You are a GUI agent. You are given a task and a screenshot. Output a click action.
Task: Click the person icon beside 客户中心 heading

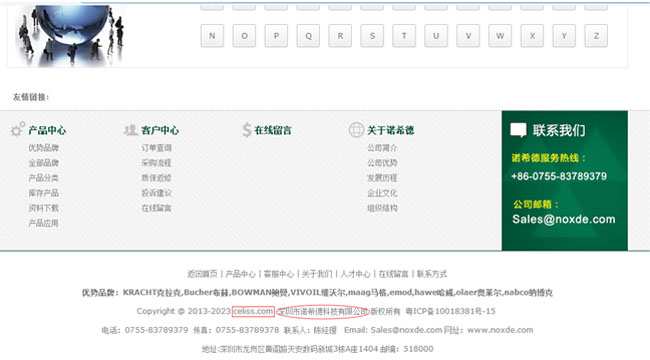[x=131, y=130]
